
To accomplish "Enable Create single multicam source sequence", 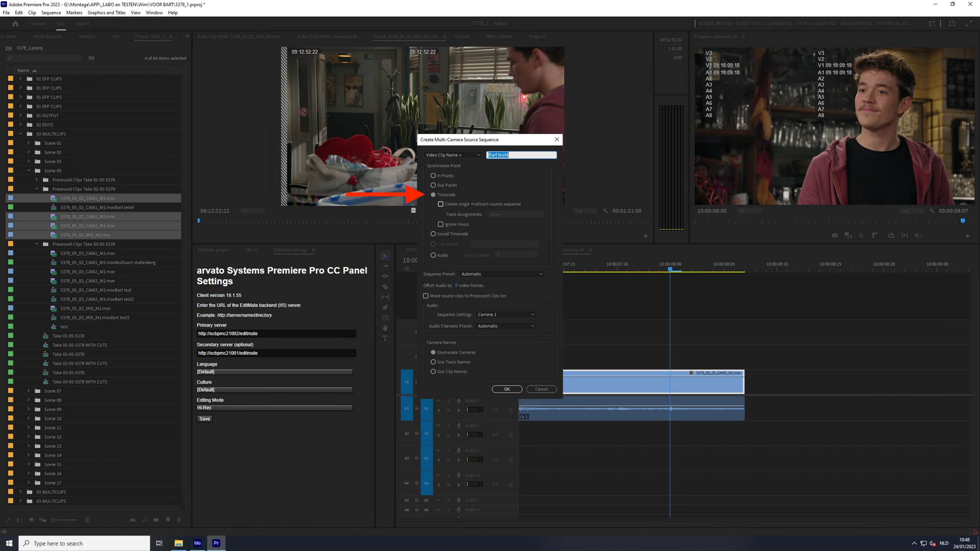I will pyautogui.click(x=441, y=204).
